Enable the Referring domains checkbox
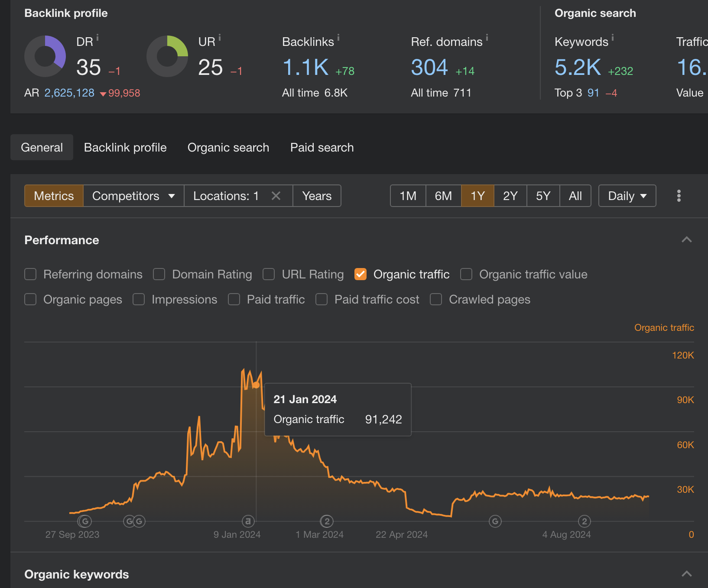708x588 pixels. pos(30,274)
